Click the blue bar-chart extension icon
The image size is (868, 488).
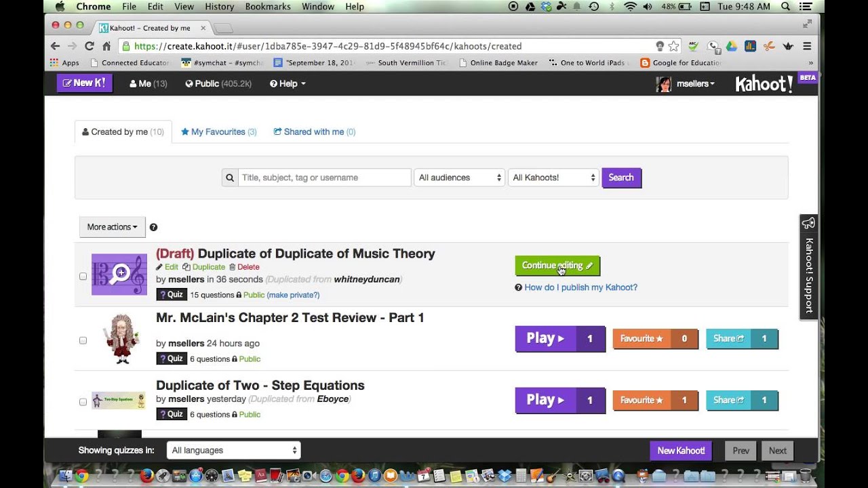(x=750, y=46)
